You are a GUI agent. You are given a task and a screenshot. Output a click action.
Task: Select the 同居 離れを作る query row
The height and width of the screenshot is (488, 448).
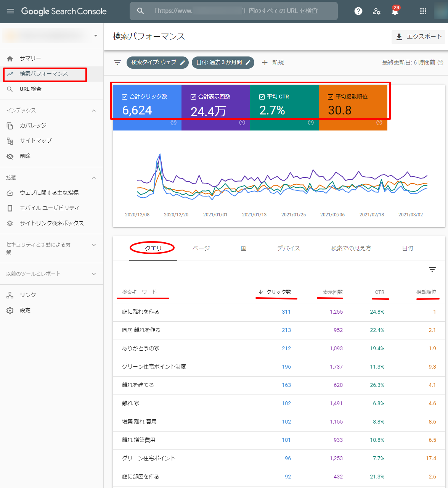pyautogui.click(x=279, y=330)
